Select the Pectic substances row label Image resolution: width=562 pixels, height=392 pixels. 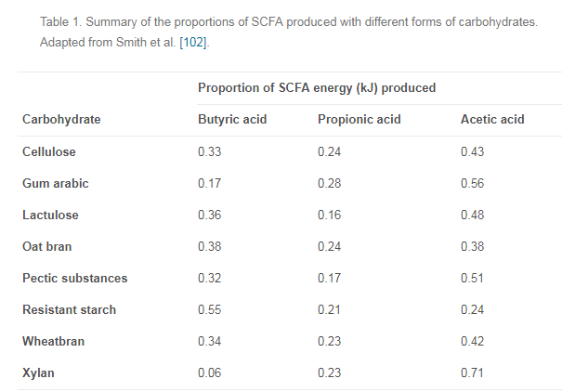pos(75,278)
